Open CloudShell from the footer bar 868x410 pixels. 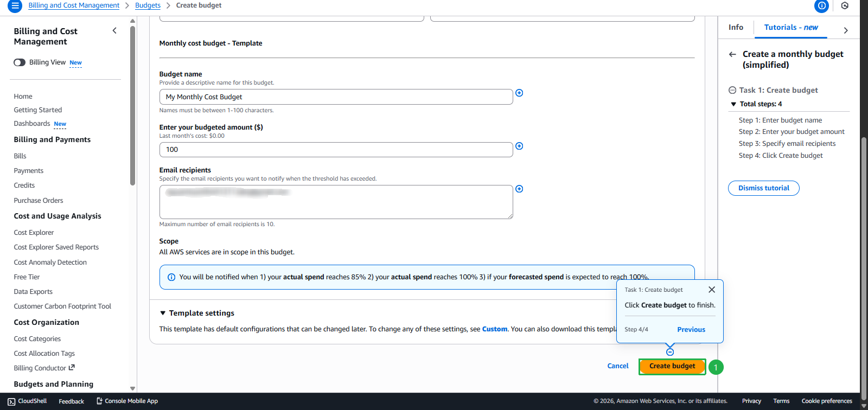click(x=27, y=401)
